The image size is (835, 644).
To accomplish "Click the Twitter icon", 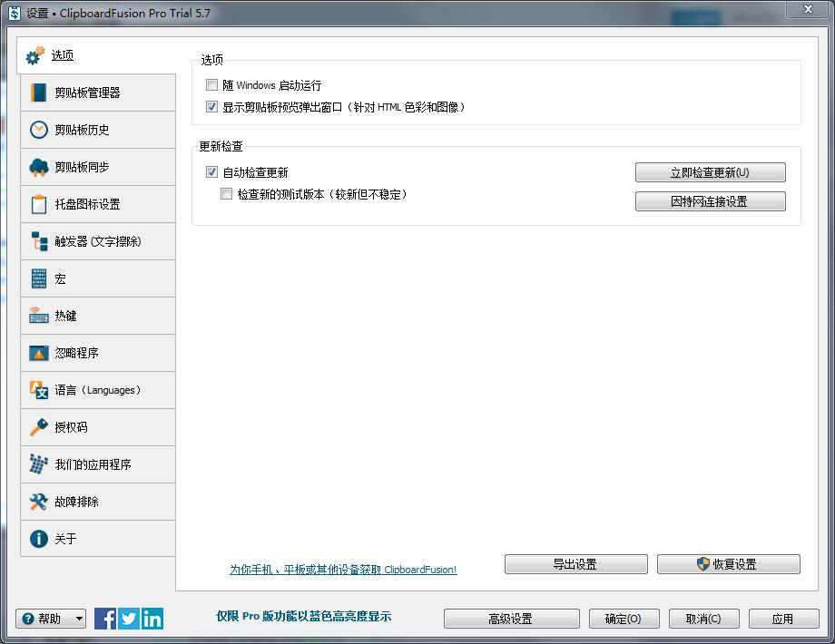I will pyautogui.click(x=129, y=619).
